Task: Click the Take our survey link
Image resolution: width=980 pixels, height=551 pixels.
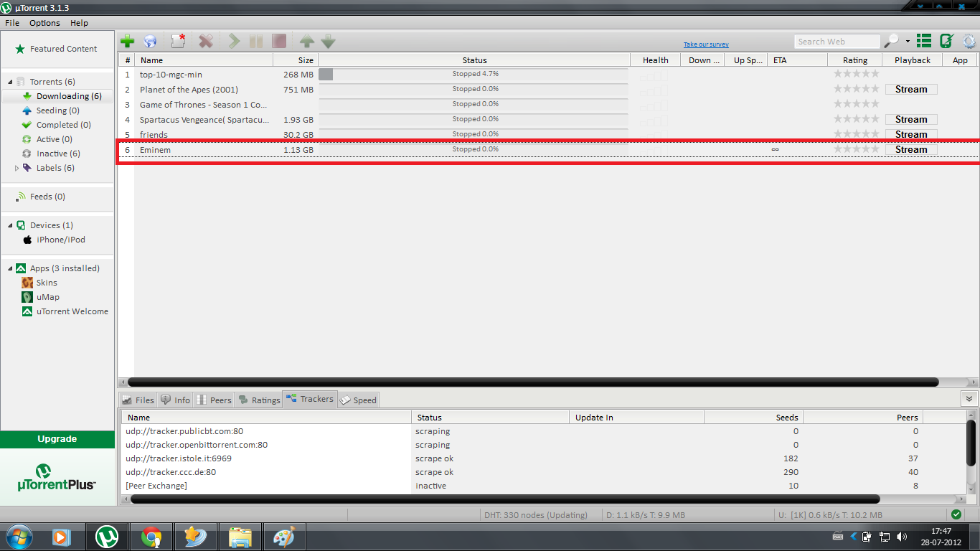Action: click(x=706, y=44)
